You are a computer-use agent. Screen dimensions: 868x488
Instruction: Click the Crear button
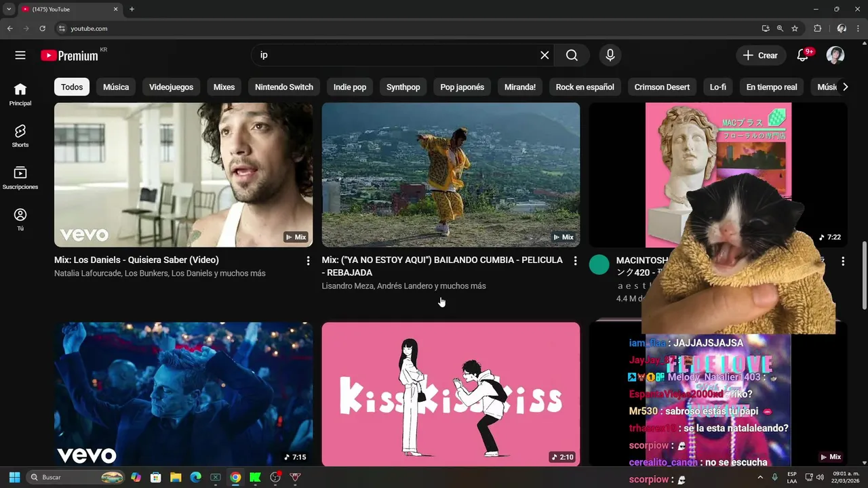pyautogui.click(x=760, y=56)
